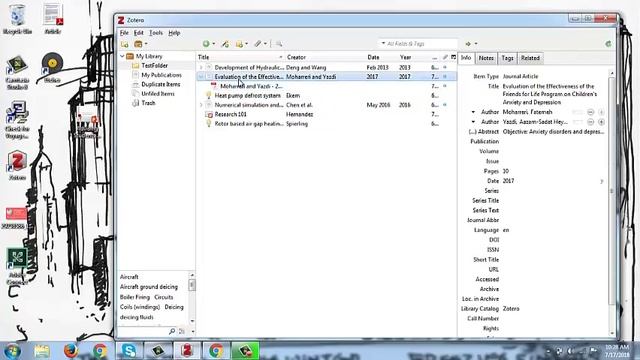The image size is (640, 360).
Task: Open Recycle Bin desktop icon
Action: [x=17, y=19]
